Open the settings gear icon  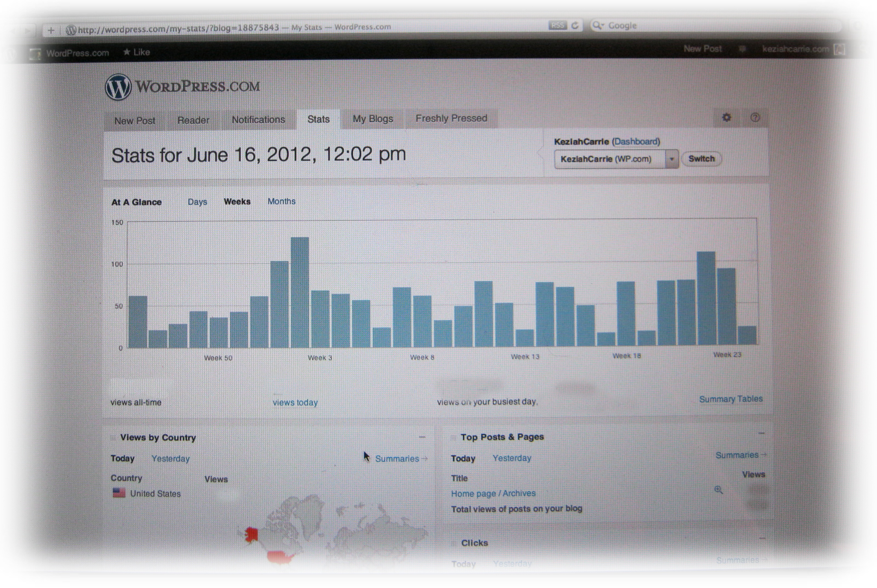[x=726, y=118]
